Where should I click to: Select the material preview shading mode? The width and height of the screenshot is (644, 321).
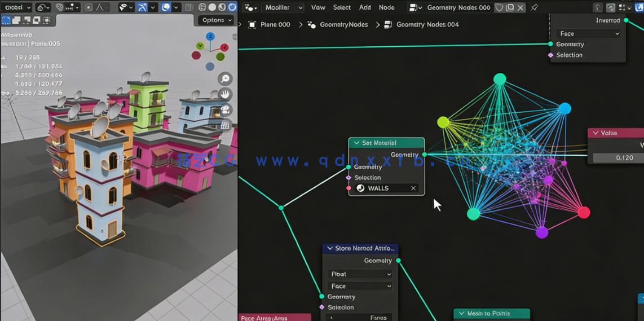[222, 7]
